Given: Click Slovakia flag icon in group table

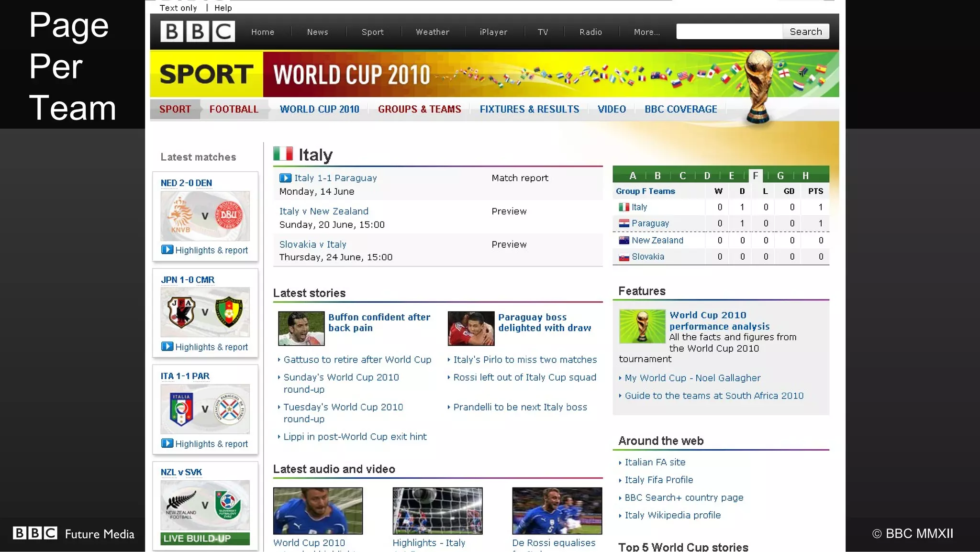Looking at the screenshot, I should pyautogui.click(x=624, y=257).
